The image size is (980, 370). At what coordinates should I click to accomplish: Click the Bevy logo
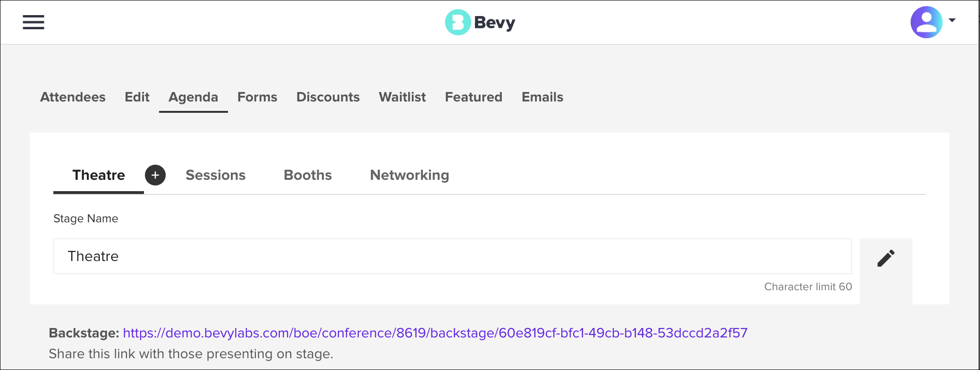[x=480, y=22]
